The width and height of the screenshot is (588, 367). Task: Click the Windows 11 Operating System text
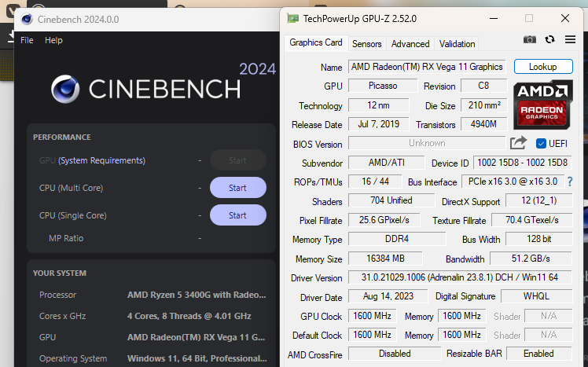click(x=197, y=358)
